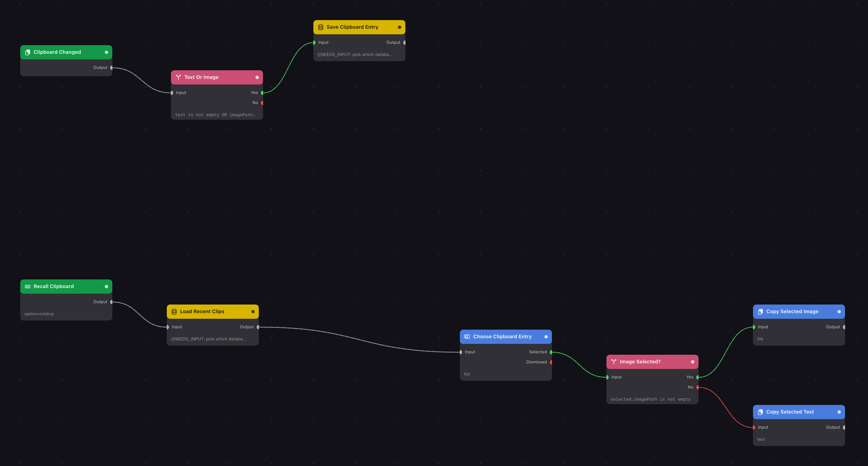Click the 'list' value in Choose Clipboard Entry
The height and width of the screenshot is (466, 868).
[467, 374]
